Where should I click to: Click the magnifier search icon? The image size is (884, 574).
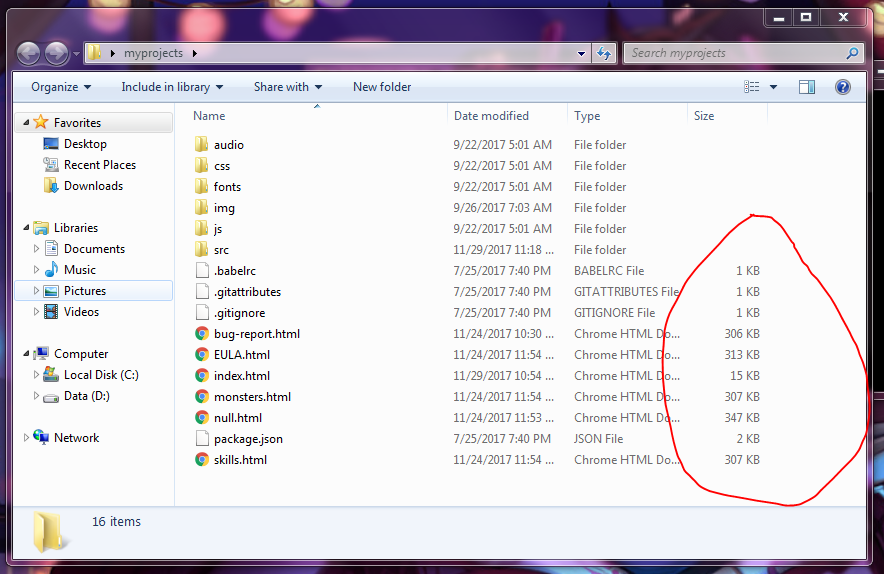pos(852,53)
